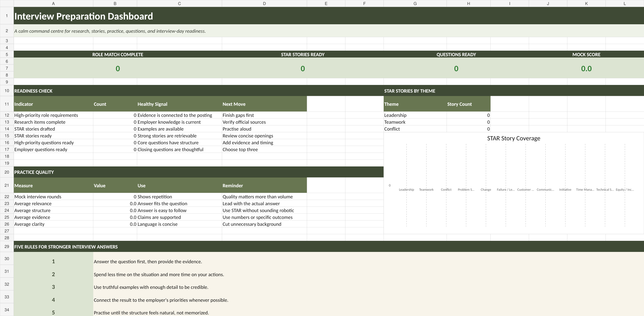This screenshot has height=316, width=644.
Task: Select 'Verify official sources' cell
Action: point(264,122)
